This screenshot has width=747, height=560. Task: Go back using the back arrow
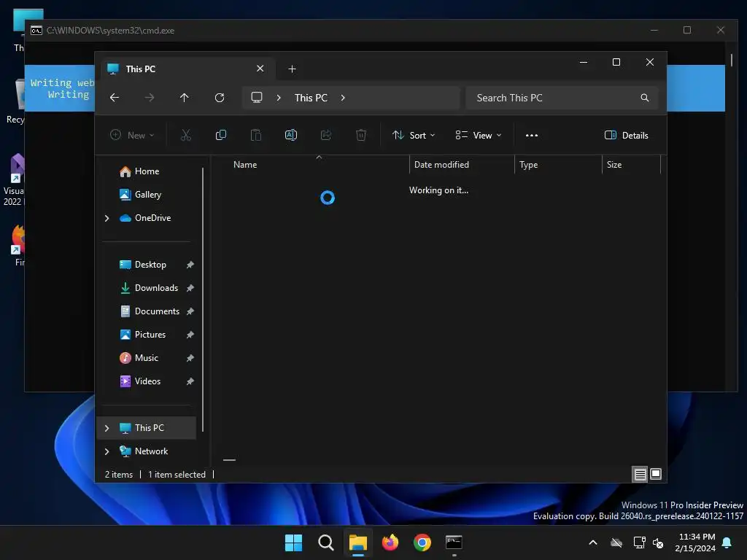115,98
